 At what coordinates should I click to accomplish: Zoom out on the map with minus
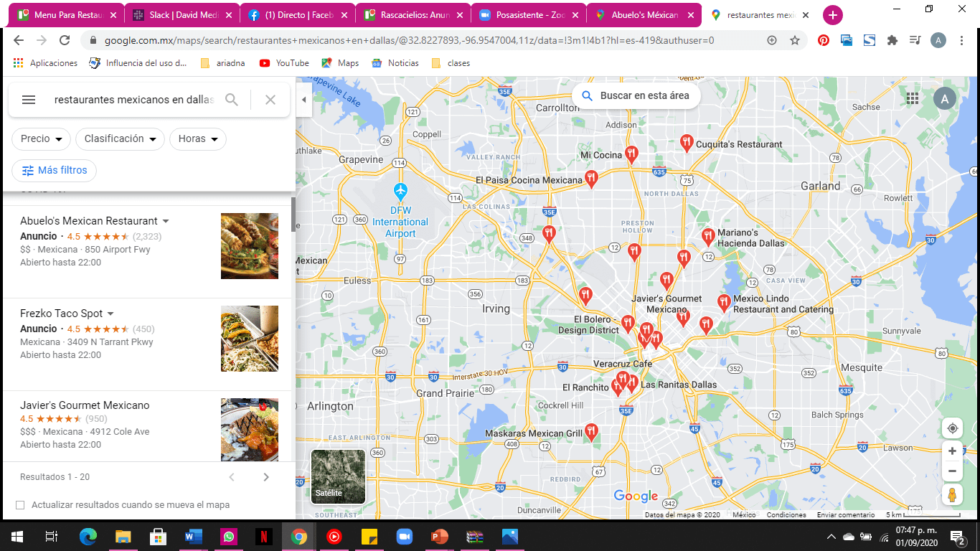(x=952, y=471)
